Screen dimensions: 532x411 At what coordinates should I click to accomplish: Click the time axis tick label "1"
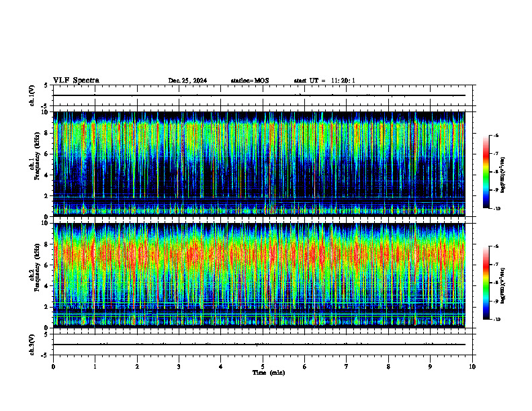click(x=95, y=367)
